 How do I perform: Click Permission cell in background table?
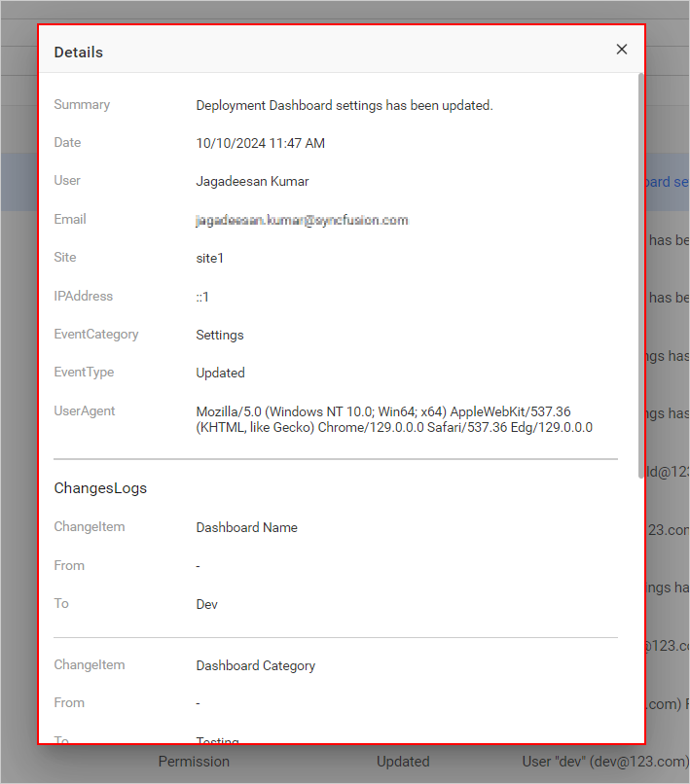tap(194, 762)
